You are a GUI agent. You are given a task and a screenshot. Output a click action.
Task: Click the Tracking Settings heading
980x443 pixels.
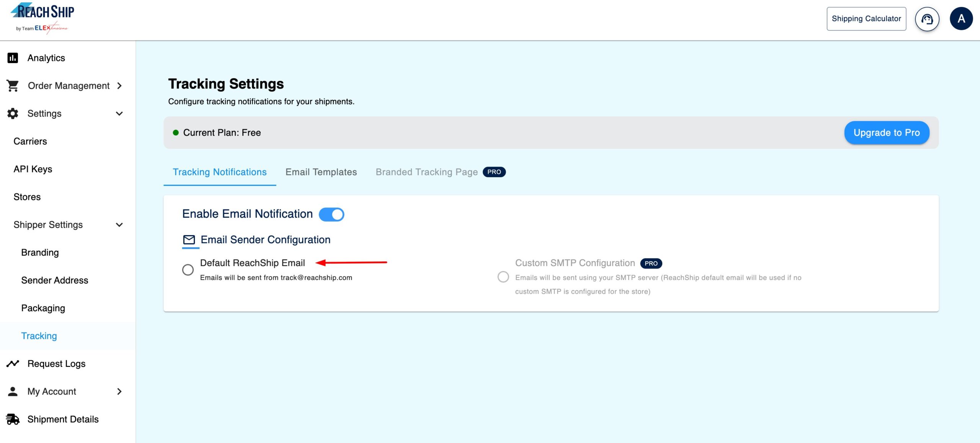[226, 83]
